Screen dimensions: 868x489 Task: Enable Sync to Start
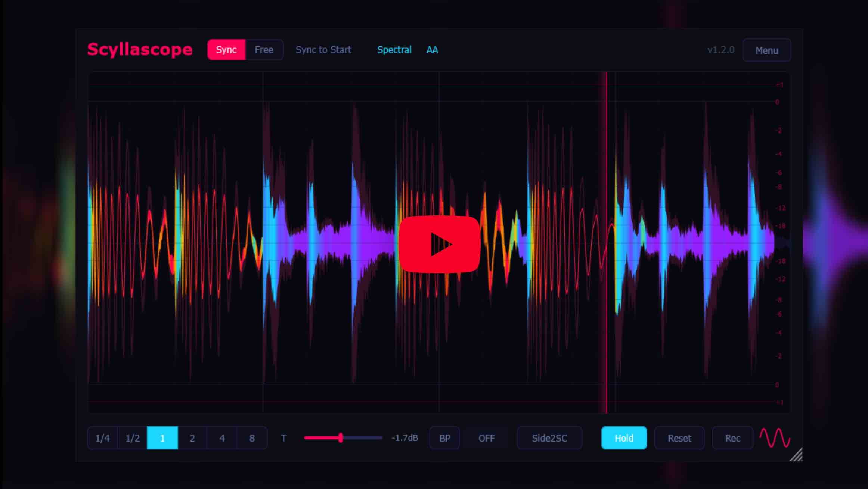(x=323, y=50)
